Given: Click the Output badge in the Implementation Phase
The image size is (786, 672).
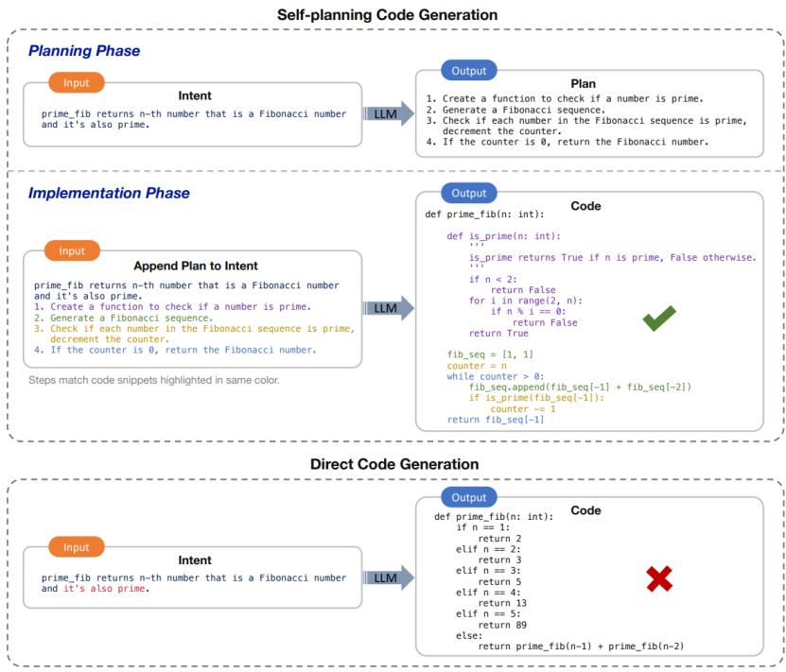Looking at the screenshot, I should pyautogui.click(x=469, y=193).
